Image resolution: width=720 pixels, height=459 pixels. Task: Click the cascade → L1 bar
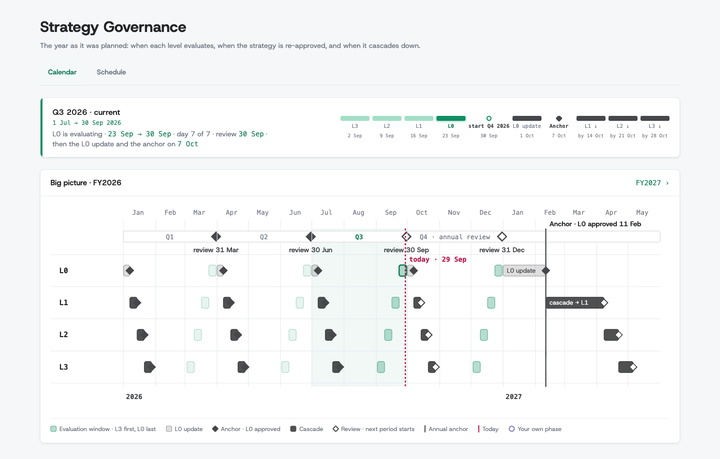(x=574, y=302)
